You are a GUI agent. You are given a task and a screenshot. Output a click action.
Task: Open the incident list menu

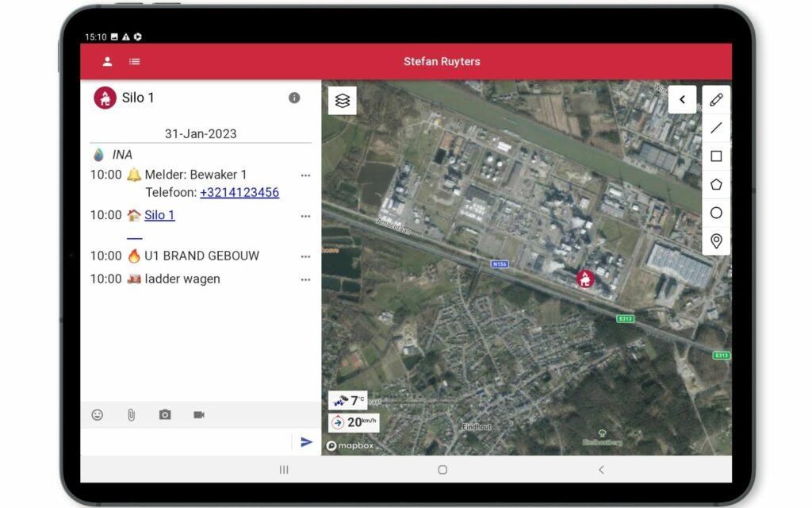[135, 61]
